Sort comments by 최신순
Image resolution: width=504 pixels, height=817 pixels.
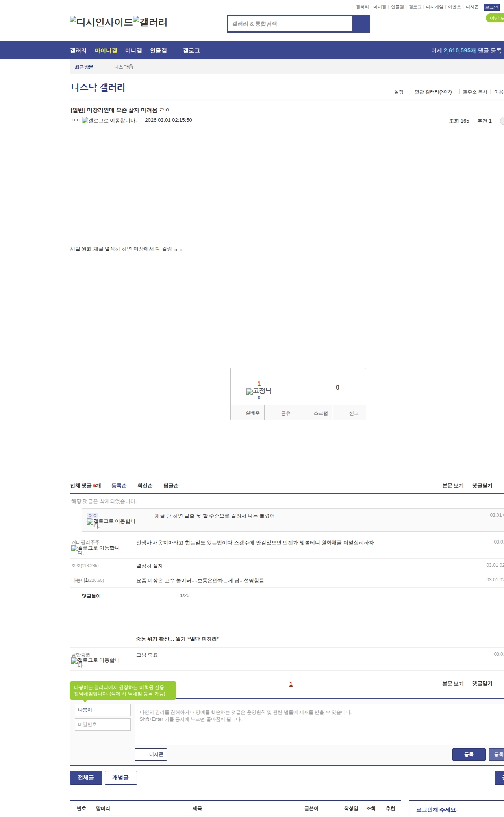tap(145, 486)
